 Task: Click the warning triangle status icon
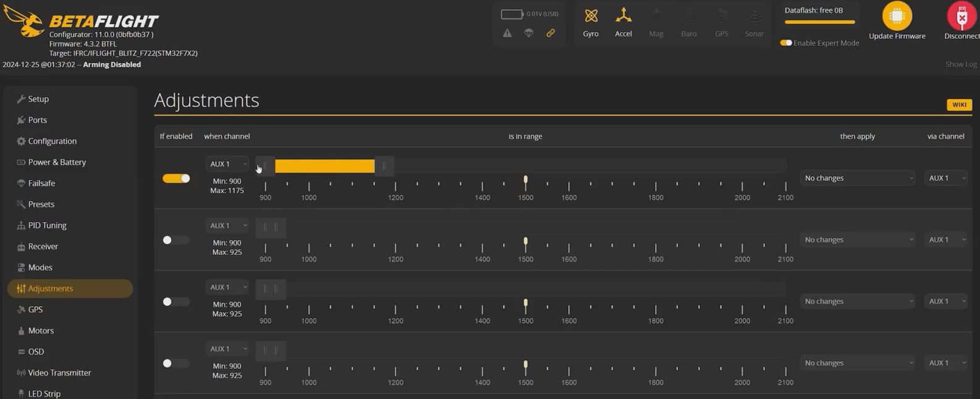[x=507, y=33]
